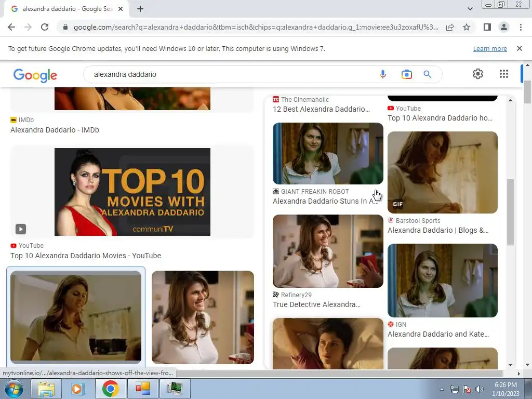Click the blue magnifier search button
The image size is (532, 399).
[x=427, y=74]
